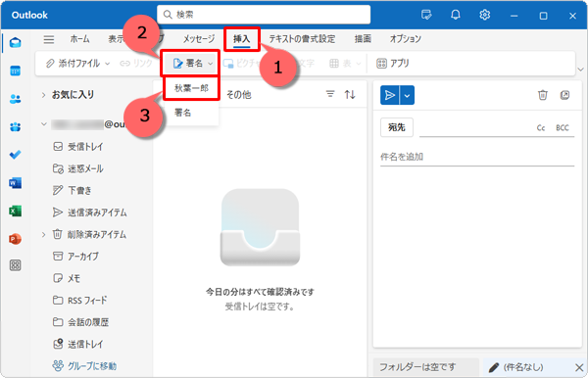
Task: Open the その他 inbox tab
Action: tap(238, 95)
